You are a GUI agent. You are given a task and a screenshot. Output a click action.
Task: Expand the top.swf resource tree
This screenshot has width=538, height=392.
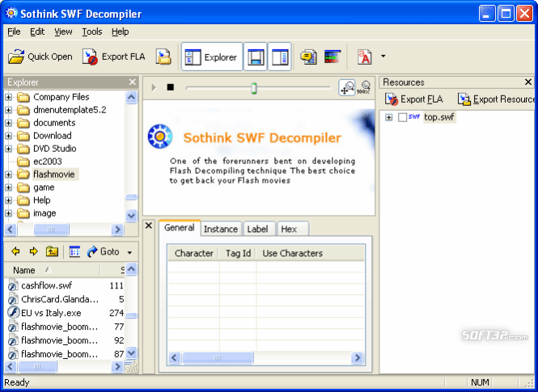(388, 117)
